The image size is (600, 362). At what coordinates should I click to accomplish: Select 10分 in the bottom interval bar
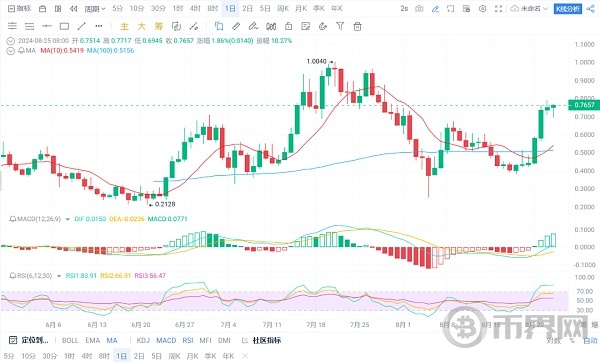[x=29, y=356]
